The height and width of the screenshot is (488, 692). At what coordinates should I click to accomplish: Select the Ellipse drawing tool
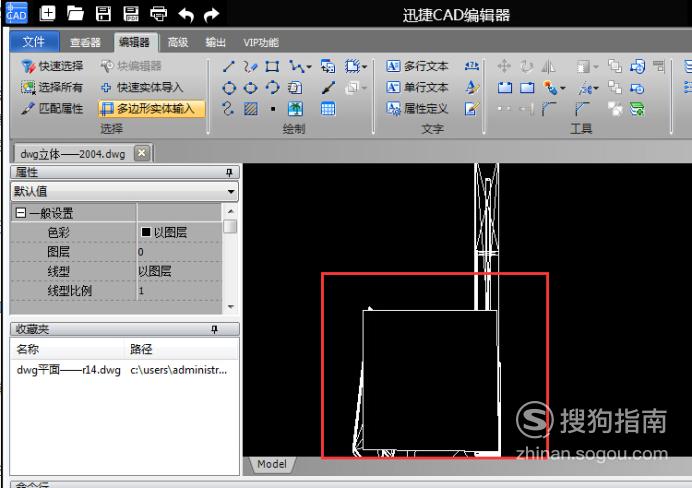251,88
